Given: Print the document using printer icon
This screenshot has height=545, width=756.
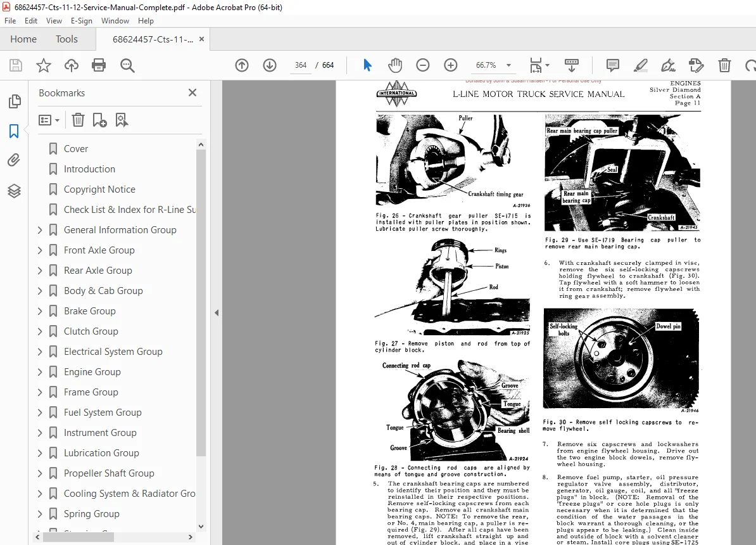Looking at the screenshot, I should 99,65.
